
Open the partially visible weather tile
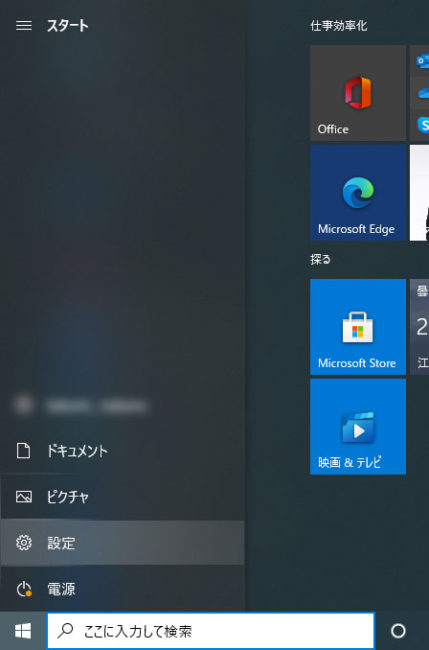419,327
